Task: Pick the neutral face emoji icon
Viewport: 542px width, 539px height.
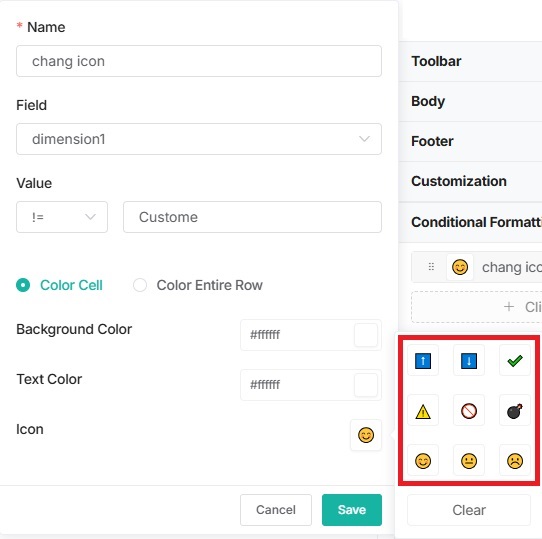Action: [x=469, y=461]
